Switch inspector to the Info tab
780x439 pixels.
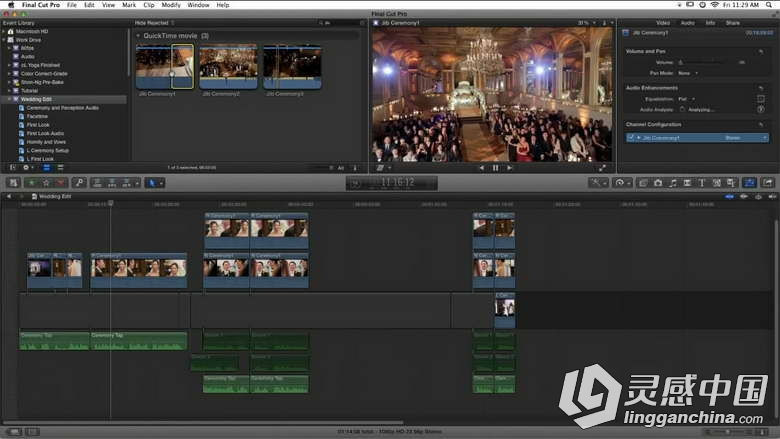(x=710, y=23)
